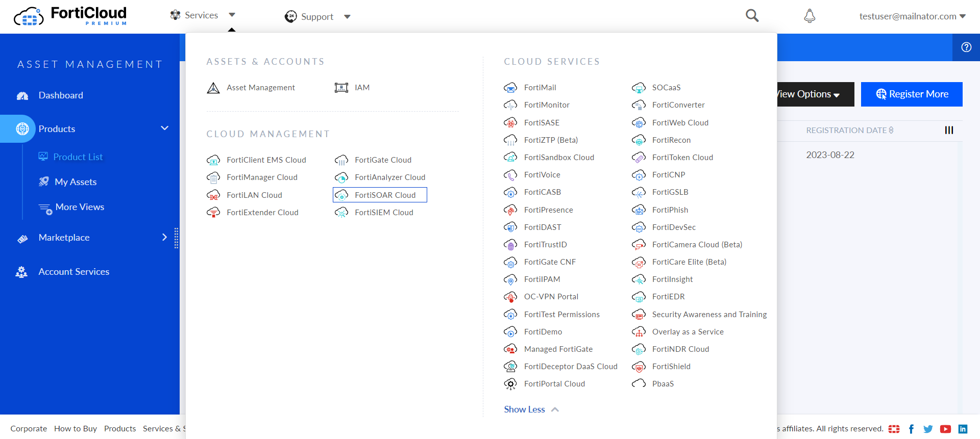Click the FortiGate Cloud icon
Viewport: 980px width, 439px height.
pyautogui.click(x=341, y=160)
